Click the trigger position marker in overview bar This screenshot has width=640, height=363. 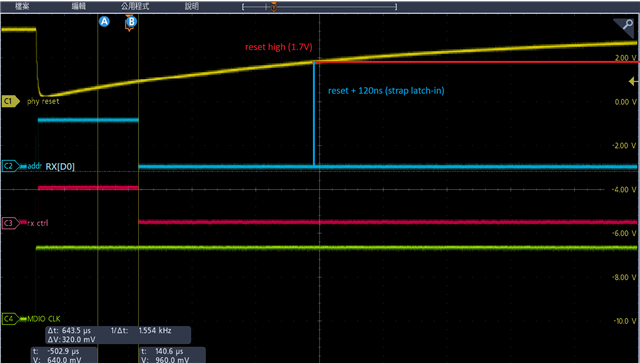[274, 7]
